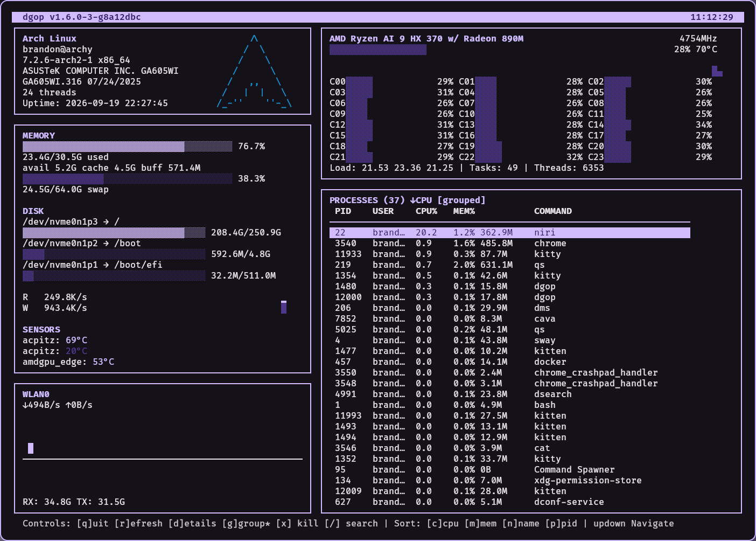Click the Arch Linux ASCII logo
The width and height of the screenshot is (756, 541).
(x=254, y=71)
